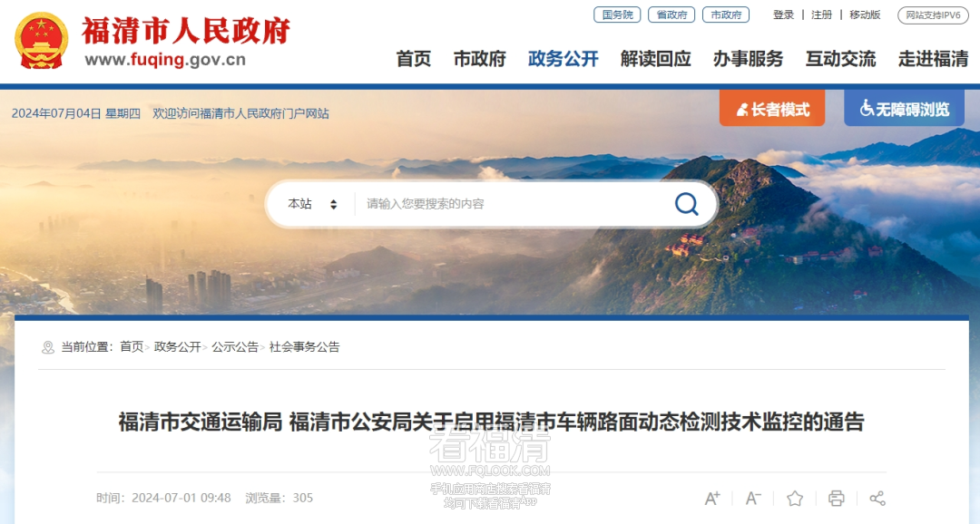Enable 长者模式 senior mode

click(x=772, y=110)
